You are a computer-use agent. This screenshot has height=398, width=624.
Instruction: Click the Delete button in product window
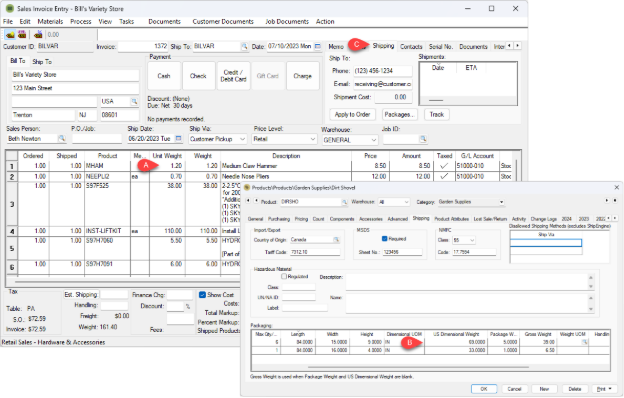pos(575,389)
